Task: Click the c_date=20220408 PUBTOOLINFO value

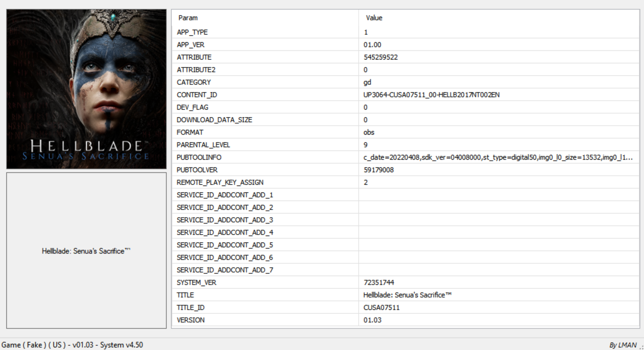Action: pyautogui.click(x=498, y=157)
